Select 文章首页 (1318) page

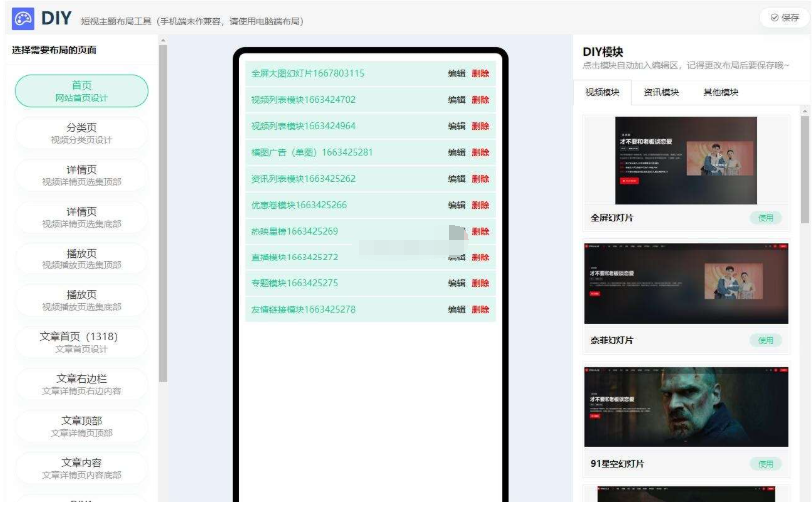pyautogui.click(x=82, y=342)
